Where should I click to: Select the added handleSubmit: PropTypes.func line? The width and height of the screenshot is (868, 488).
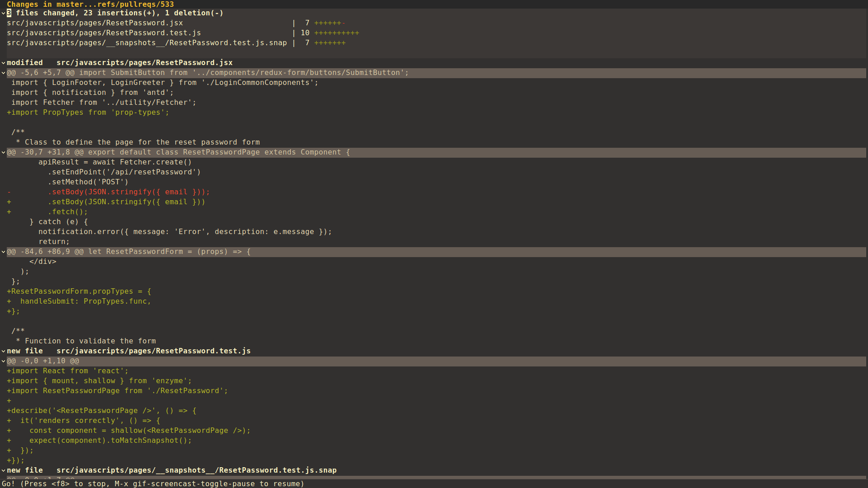point(79,301)
